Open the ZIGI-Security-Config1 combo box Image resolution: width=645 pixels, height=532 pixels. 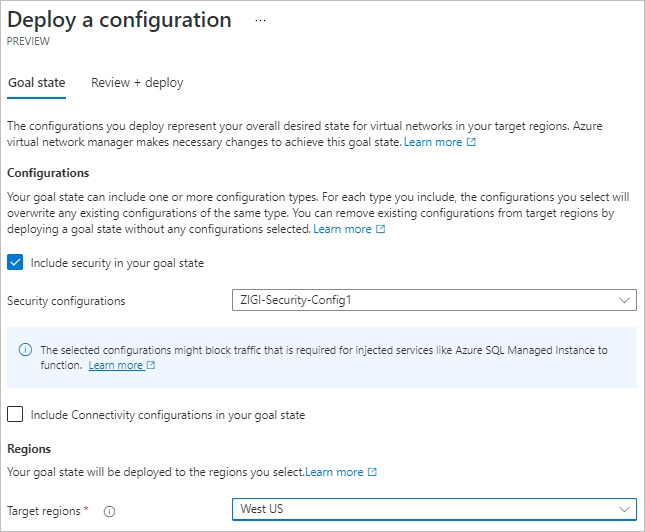tap(434, 300)
